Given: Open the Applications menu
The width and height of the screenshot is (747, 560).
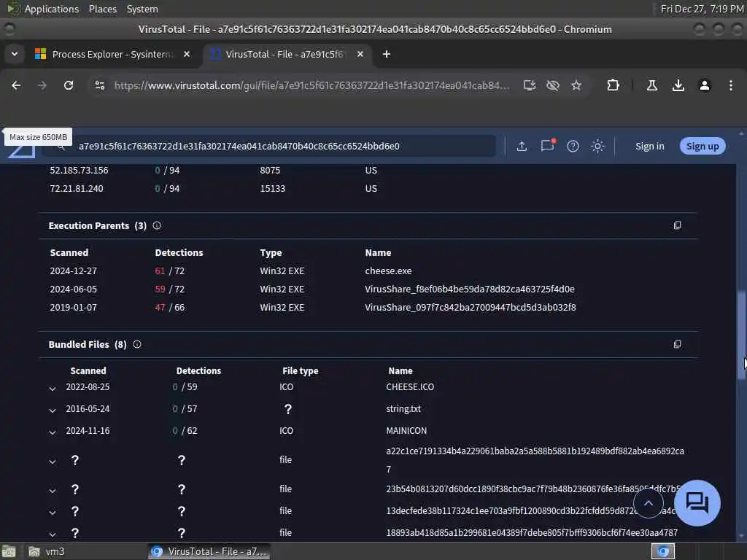Looking at the screenshot, I should point(52,9).
